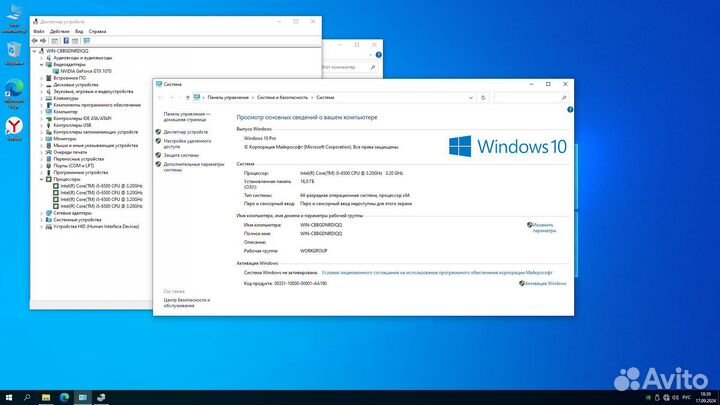720x405 pixels.
Task: Click the back arrow in Device Manager toolbar
Action: (x=34, y=41)
